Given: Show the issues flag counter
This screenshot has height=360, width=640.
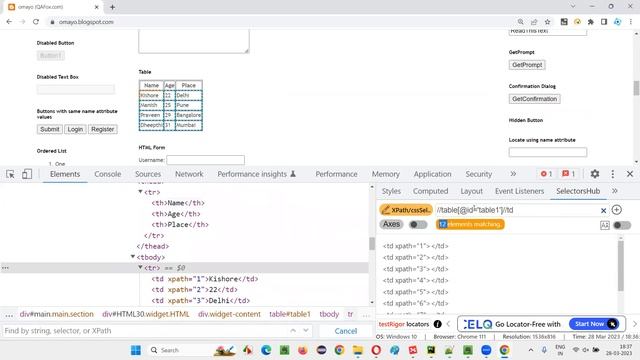Looking at the screenshot, I should point(568,174).
